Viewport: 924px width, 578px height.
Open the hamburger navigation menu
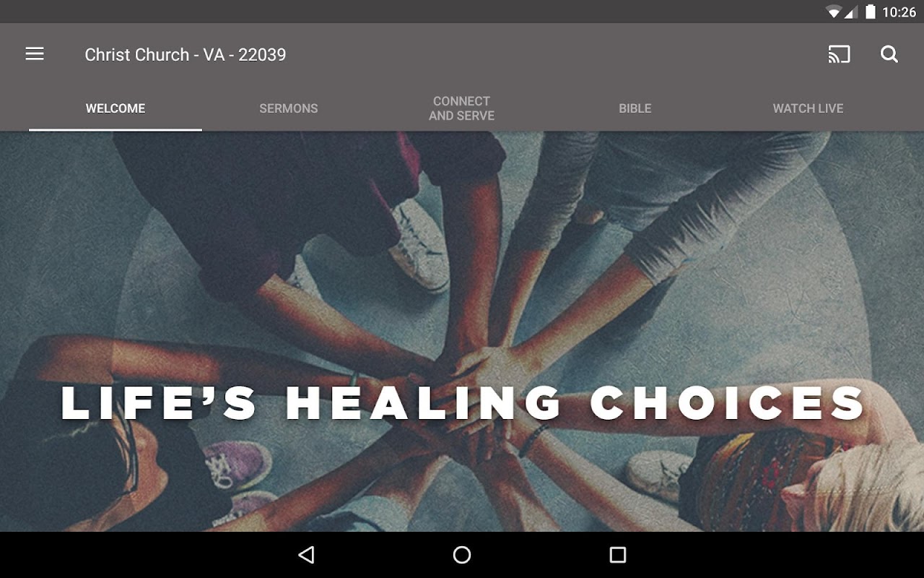coord(35,54)
